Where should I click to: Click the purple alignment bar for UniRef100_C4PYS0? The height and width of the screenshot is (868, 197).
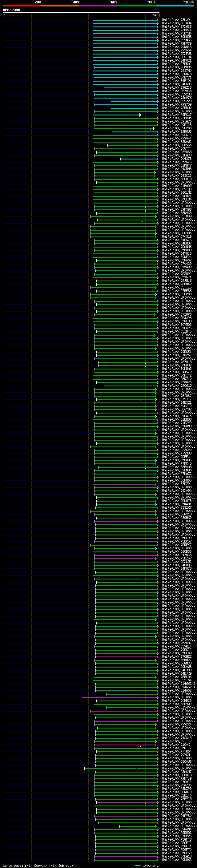[127, 816]
